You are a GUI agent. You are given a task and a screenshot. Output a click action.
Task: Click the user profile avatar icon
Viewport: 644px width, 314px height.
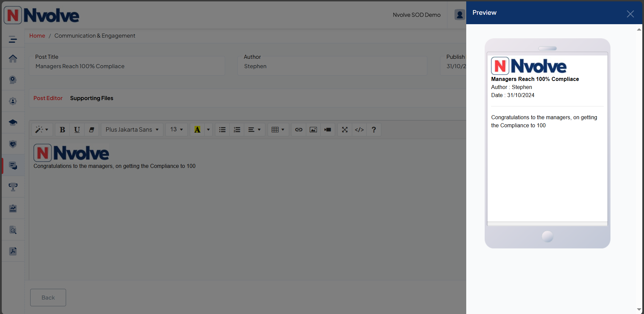coord(460,15)
